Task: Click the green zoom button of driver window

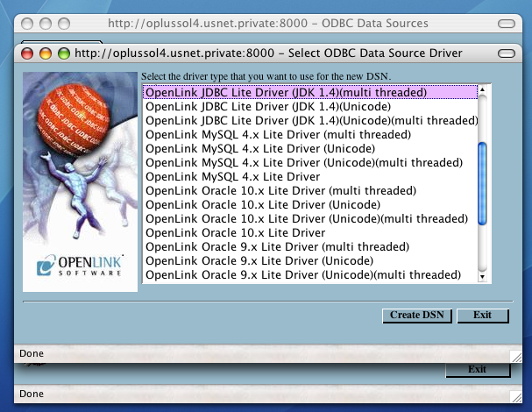Action: tap(63, 53)
